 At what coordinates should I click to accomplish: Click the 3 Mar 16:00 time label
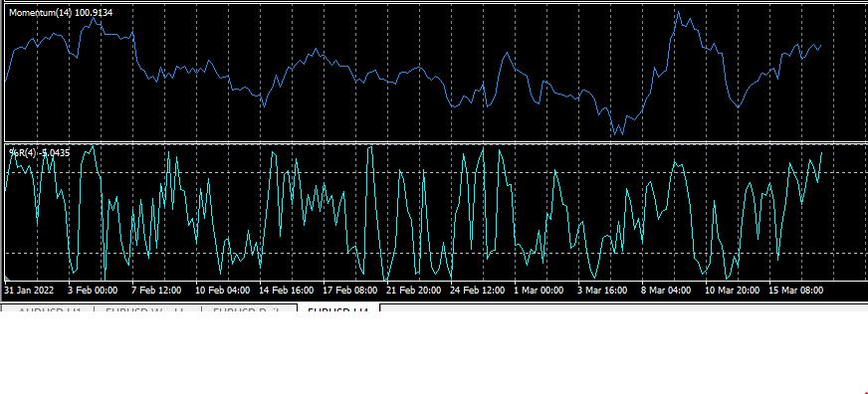(602, 290)
